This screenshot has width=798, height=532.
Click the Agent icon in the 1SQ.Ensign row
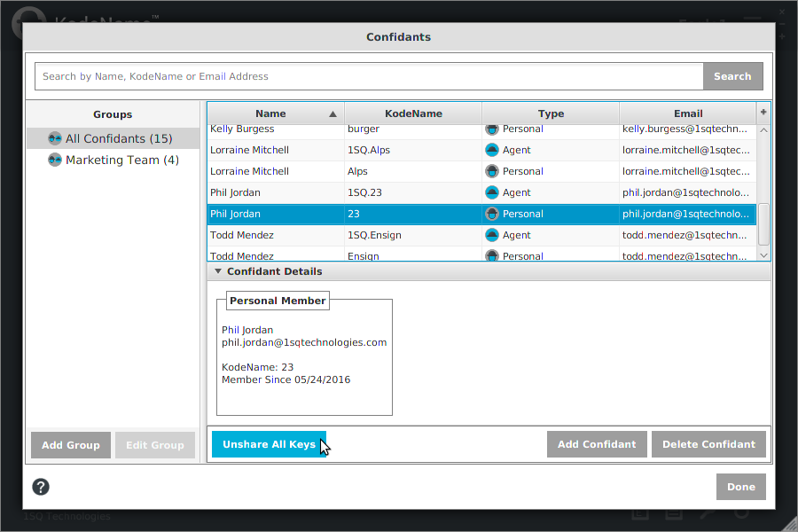pos(491,235)
